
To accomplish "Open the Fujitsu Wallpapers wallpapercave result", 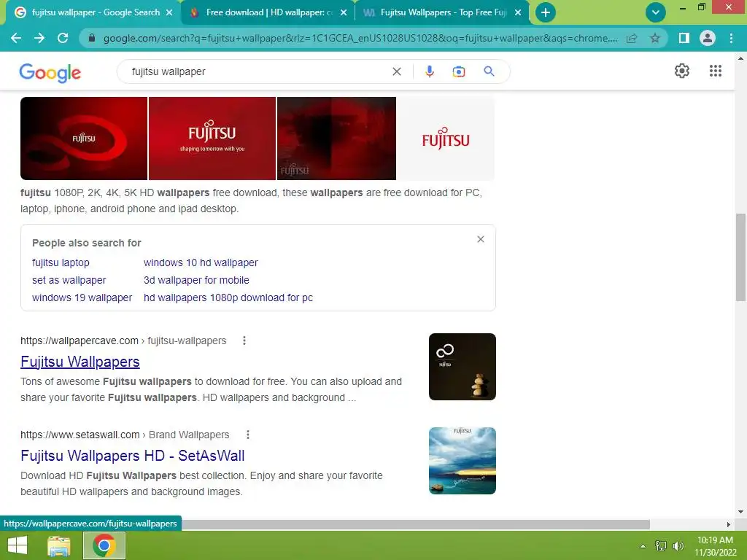I will click(x=80, y=362).
